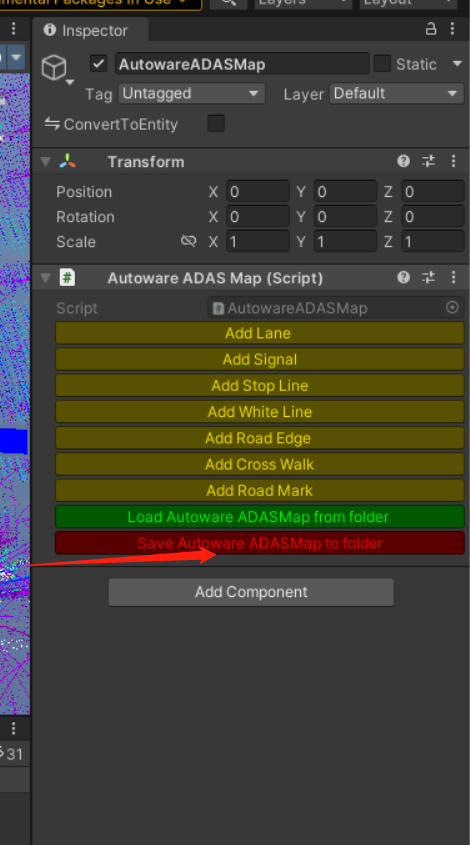470x845 pixels.
Task: Click the Scale Z field
Action: 432,241
